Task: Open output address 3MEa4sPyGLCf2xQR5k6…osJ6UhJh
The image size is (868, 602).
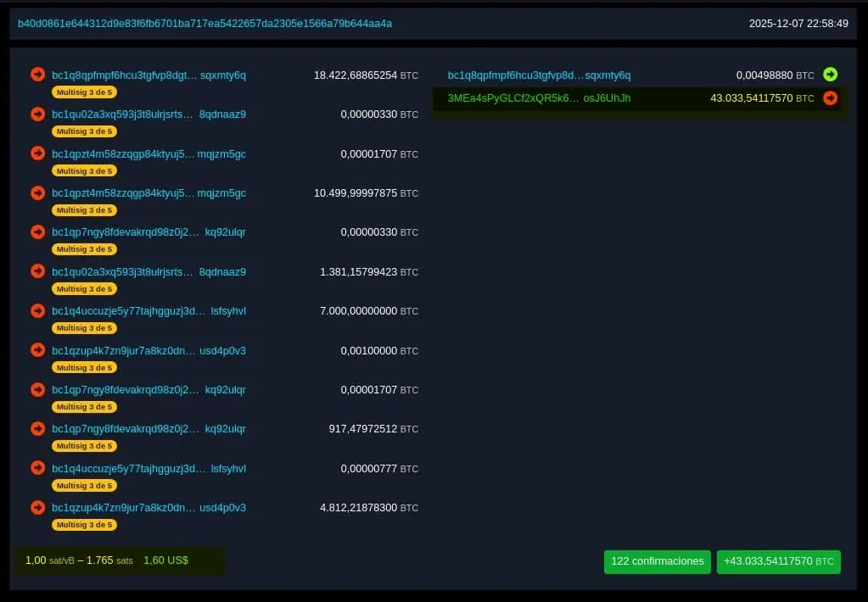Action: [x=539, y=98]
